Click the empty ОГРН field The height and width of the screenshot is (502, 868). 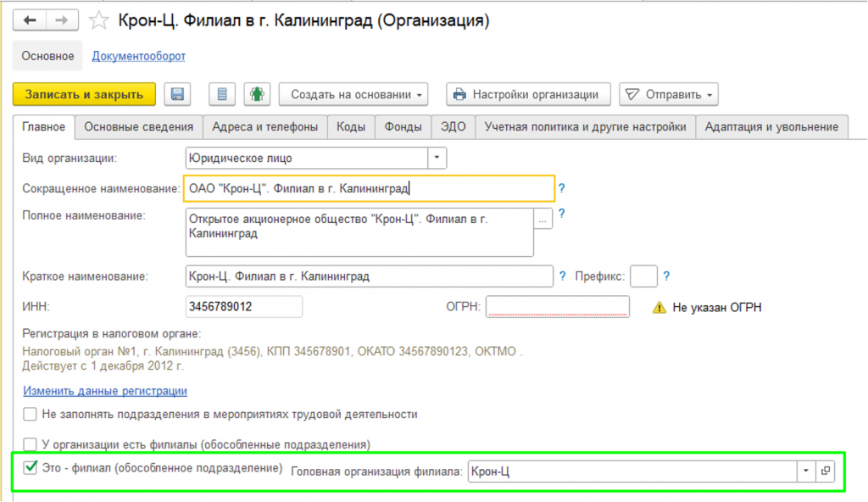pyautogui.click(x=558, y=306)
